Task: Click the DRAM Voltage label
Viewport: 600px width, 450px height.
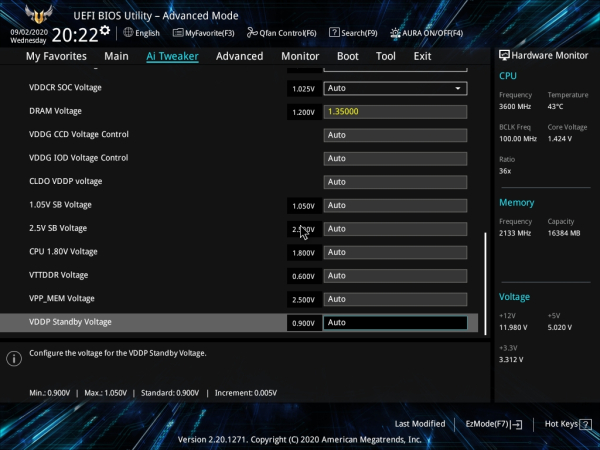Action: [x=55, y=111]
